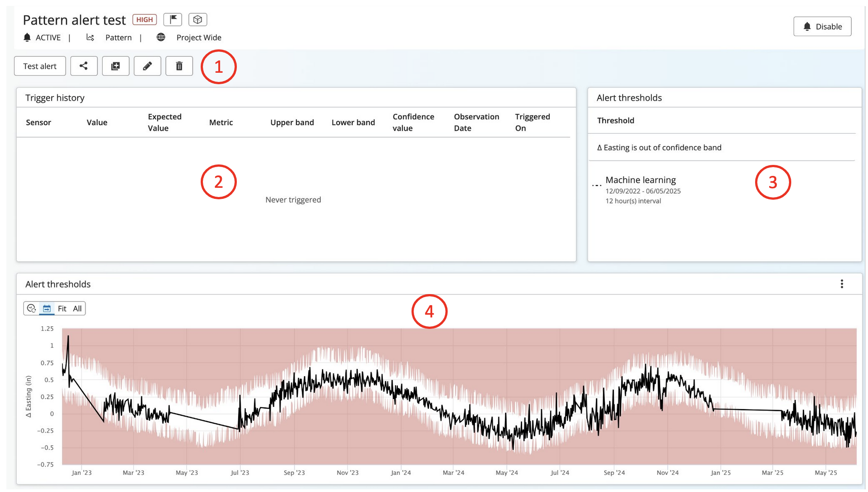The image size is (868, 492).
Task: Click the bell icon on the Disable button
Action: coord(807,26)
